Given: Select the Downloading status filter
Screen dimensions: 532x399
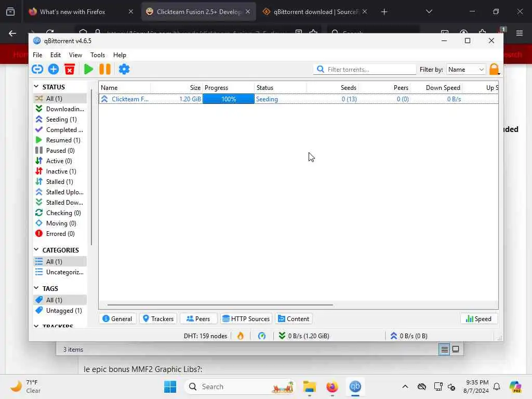Looking at the screenshot, I should tap(60, 109).
